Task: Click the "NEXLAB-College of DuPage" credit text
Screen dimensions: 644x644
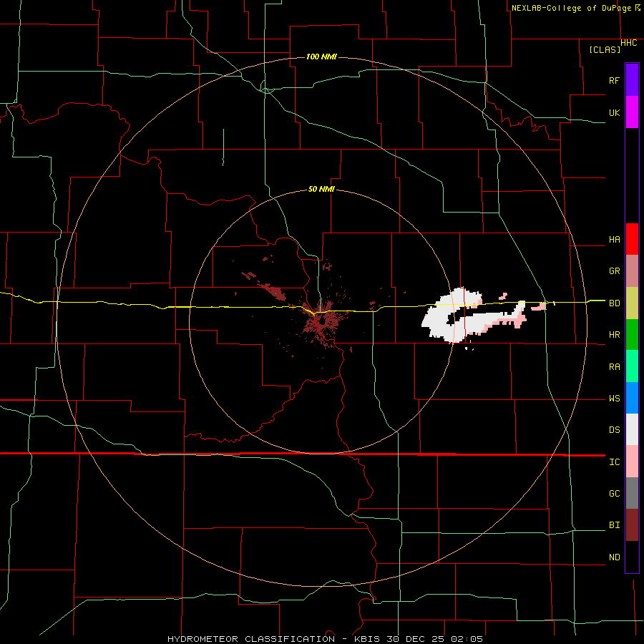Action: (571, 8)
